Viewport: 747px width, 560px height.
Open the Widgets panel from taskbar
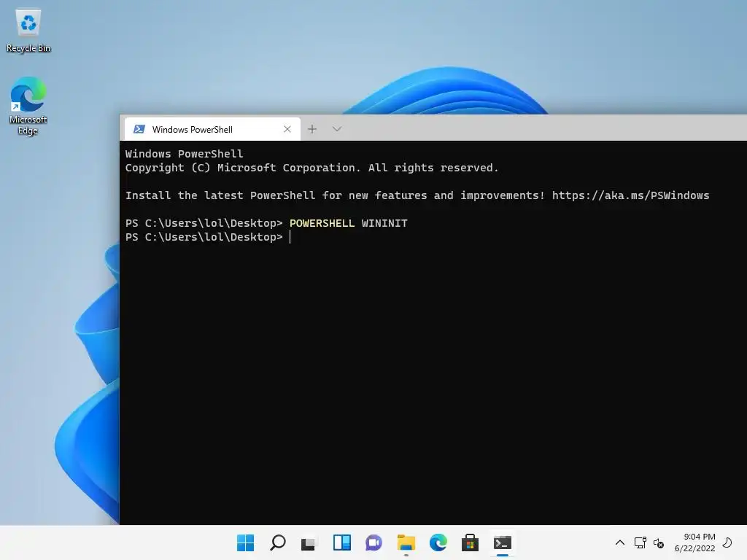341,542
